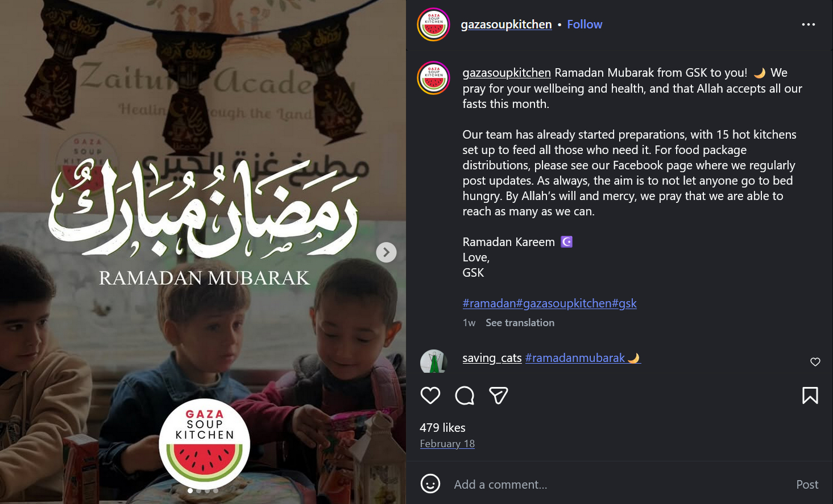833x504 pixels.
Task: Follow the gazasoupkitchen account
Action: (585, 24)
